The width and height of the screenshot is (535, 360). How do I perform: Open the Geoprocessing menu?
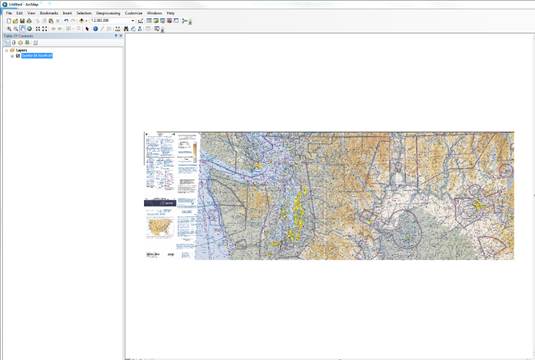pyautogui.click(x=108, y=13)
